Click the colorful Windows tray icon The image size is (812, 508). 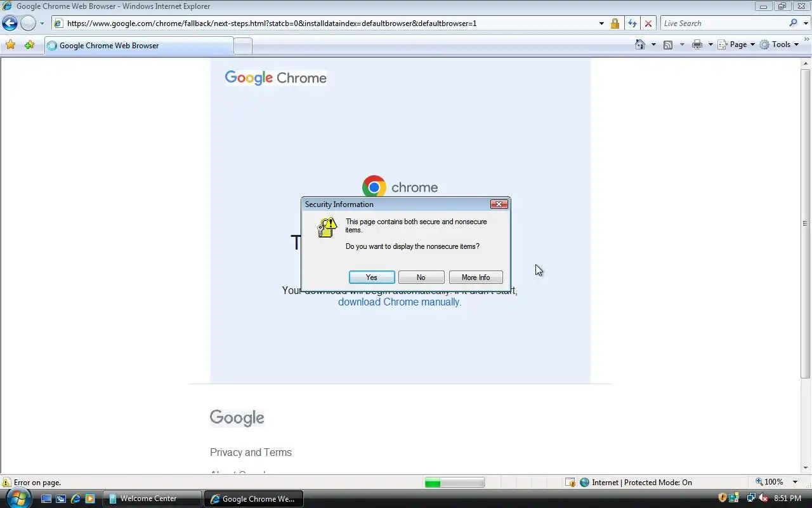(x=734, y=498)
